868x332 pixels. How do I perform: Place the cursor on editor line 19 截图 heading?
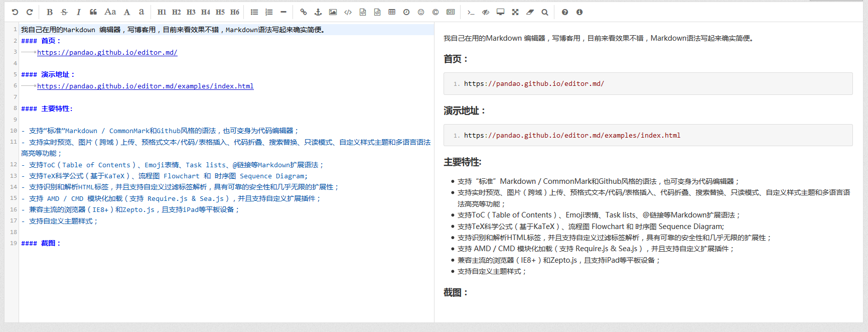tap(50, 244)
